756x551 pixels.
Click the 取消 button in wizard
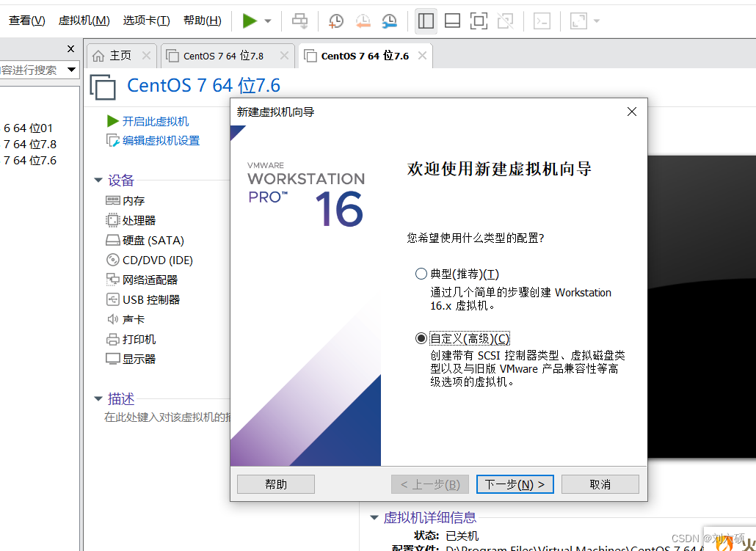point(600,484)
